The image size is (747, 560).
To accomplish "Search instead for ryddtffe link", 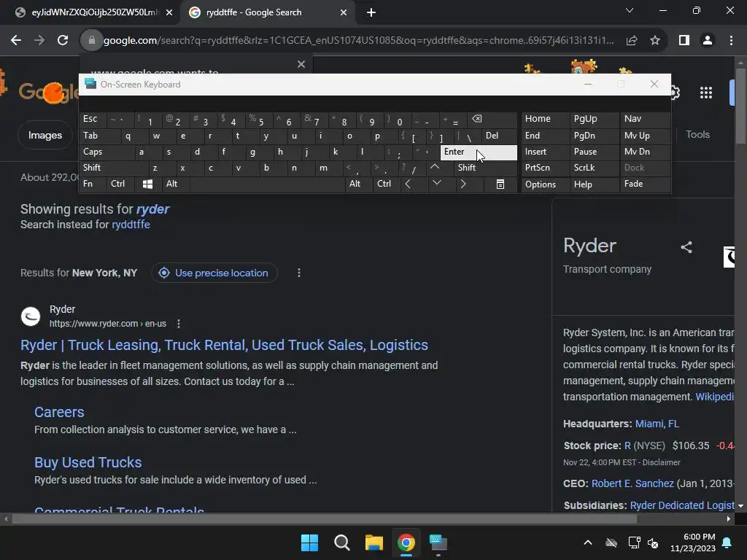I will click(x=131, y=225).
